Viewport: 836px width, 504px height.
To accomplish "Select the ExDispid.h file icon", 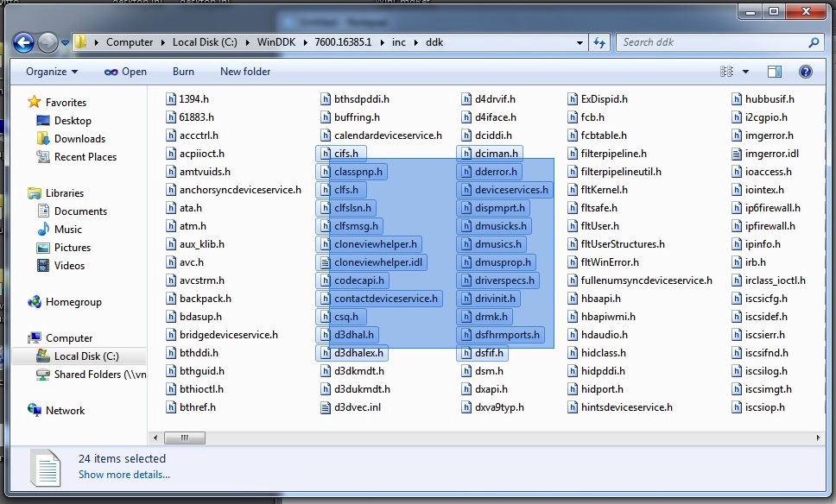I will click(573, 99).
